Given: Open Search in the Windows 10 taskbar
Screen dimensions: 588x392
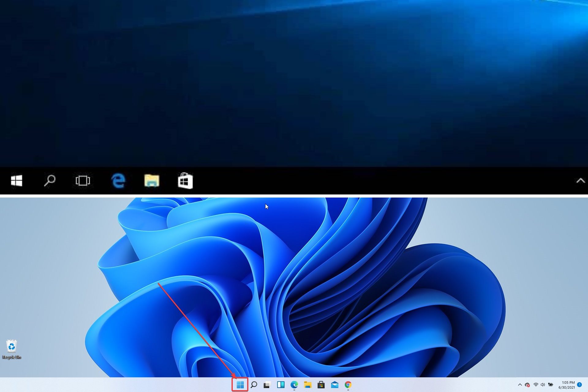Looking at the screenshot, I should click(50, 180).
